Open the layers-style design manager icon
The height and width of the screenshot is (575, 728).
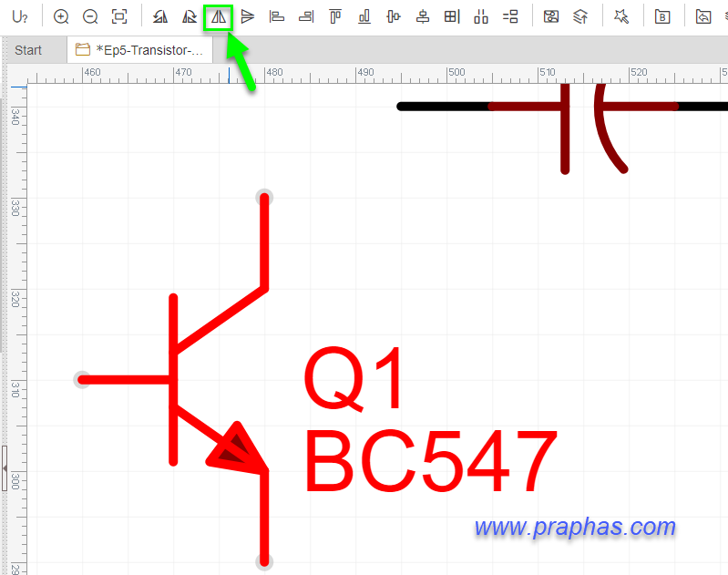(580, 17)
